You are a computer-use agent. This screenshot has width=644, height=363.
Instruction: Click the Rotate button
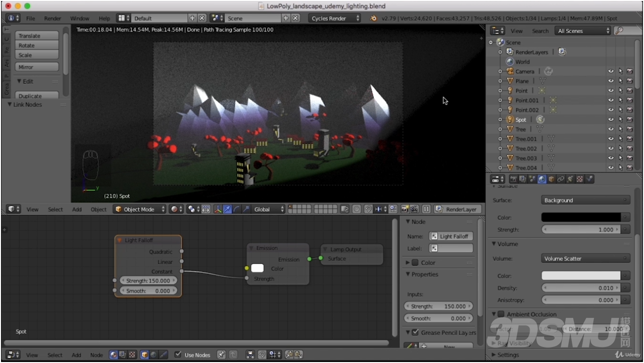[37, 46]
